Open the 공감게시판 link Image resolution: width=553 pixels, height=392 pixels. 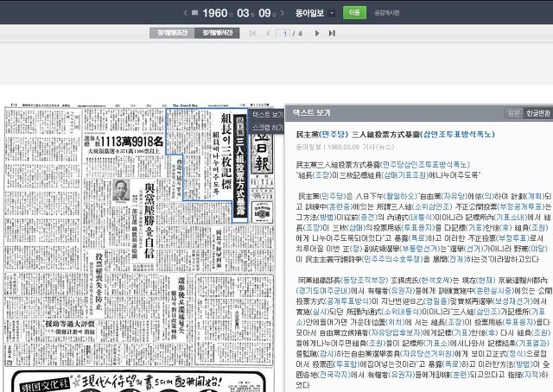pyautogui.click(x=387, y=13)
